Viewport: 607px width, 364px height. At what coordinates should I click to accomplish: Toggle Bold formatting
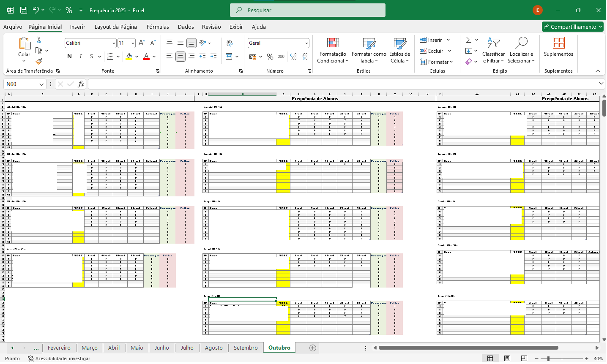pyautogui.click(x=69, y=57)
